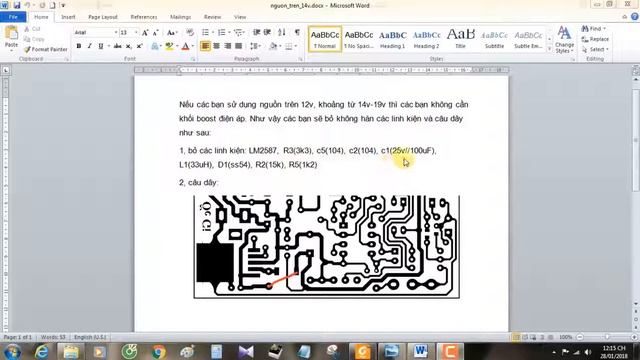Apply the Title style

[x=460, y=39]
